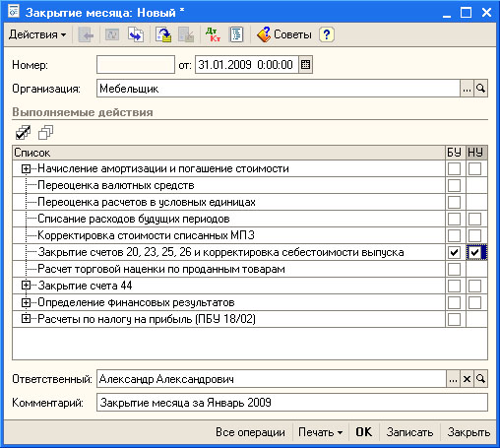Check all actions with the set-flags icon
This screenshot has width=500, height=448.
point(23,133)
